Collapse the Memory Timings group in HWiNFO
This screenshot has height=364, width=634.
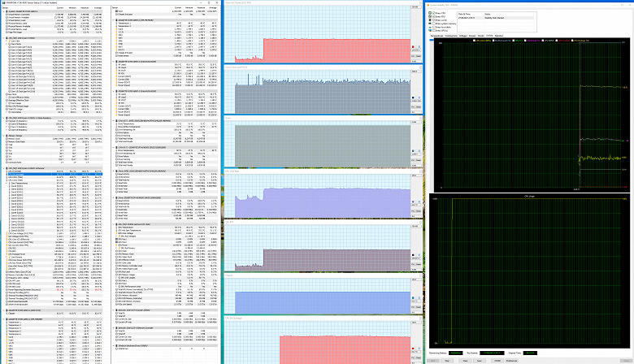pos(4,136)
